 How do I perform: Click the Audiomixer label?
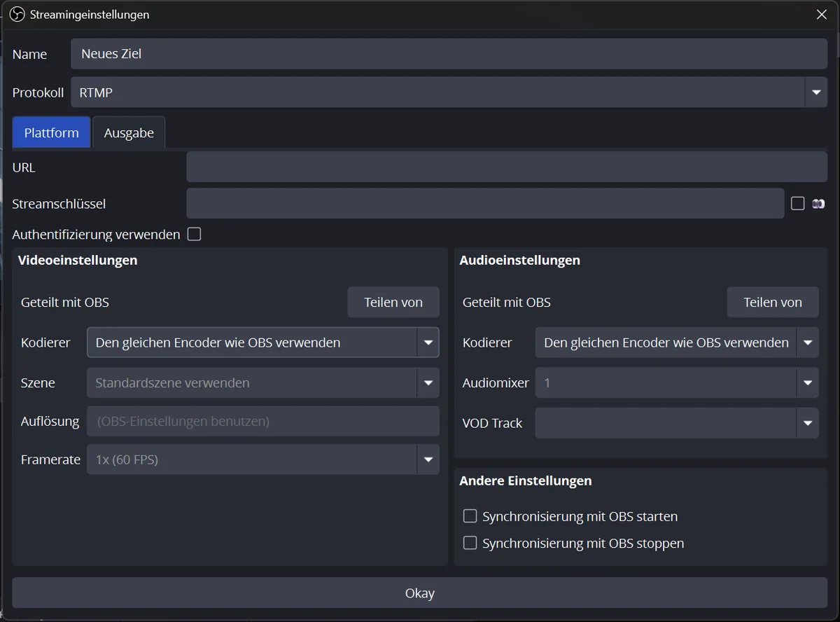[x=496, y=383]
